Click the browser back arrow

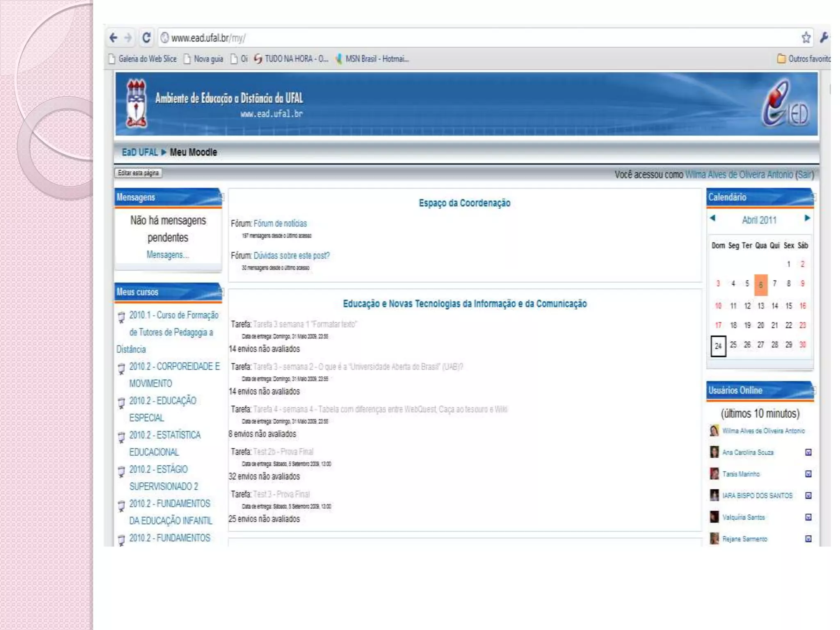coord(114,38)
